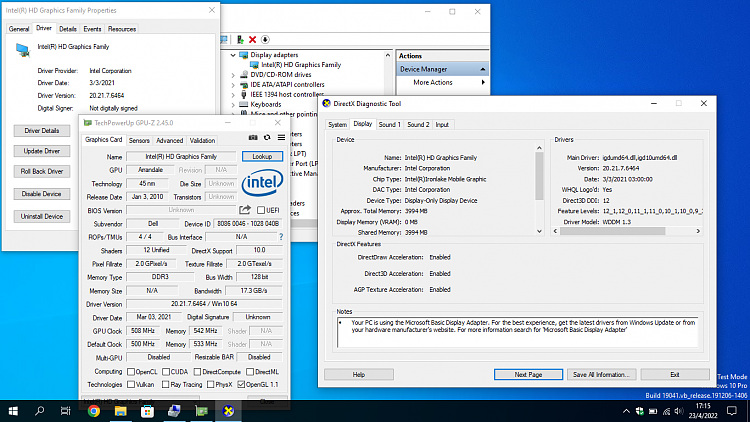Open the volume control in the system tray
The width and height of the screenshot is (750, 422).
pos(679,411)
